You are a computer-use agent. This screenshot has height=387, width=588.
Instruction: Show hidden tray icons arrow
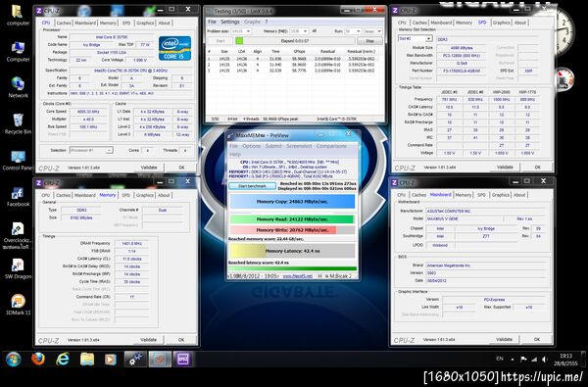click(x=513, y=360)
